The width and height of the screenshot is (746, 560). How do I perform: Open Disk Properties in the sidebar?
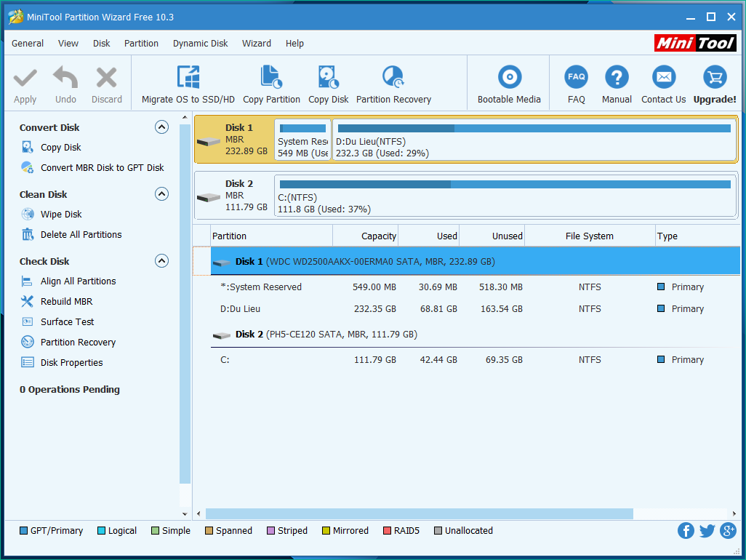click(x=72, y=363)
